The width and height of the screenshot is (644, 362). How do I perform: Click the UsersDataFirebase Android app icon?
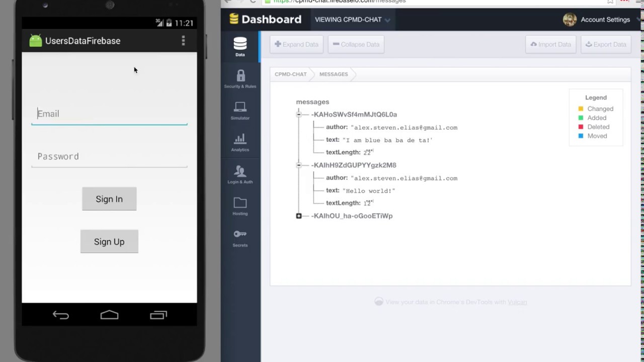click(35, 41)
